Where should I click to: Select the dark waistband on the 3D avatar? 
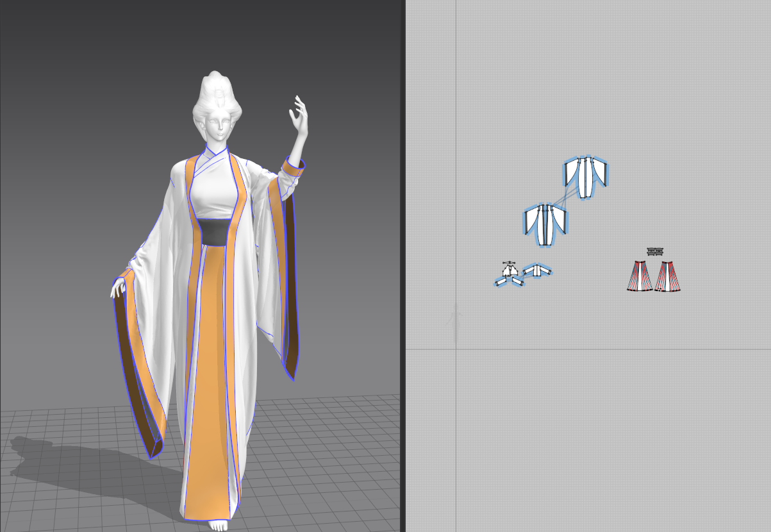point(215,232)
